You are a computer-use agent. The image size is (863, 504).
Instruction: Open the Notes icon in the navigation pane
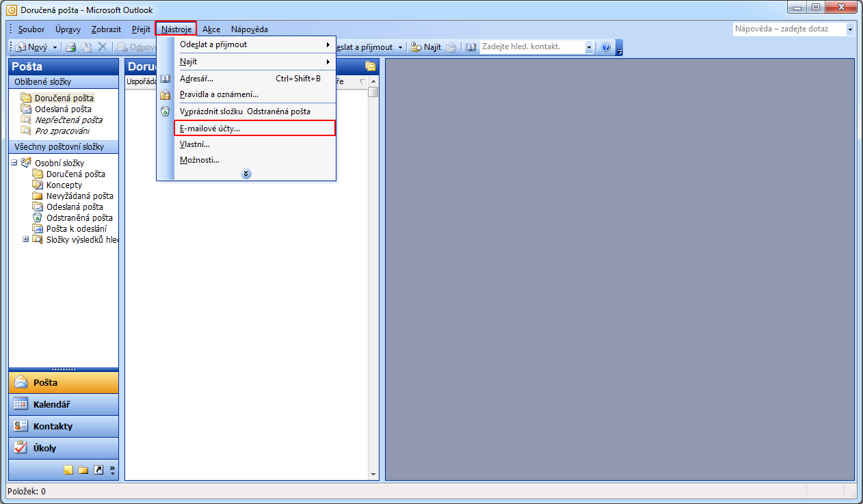(68, 470)
